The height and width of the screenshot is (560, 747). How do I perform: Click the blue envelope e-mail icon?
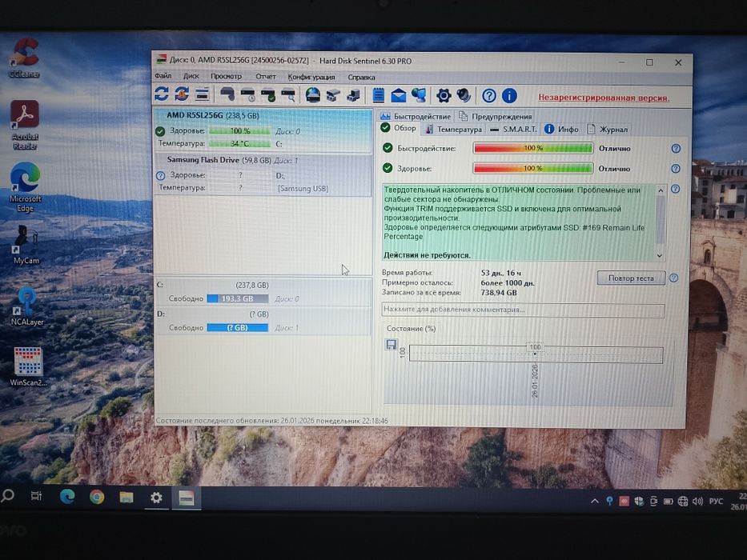point(398,96)
